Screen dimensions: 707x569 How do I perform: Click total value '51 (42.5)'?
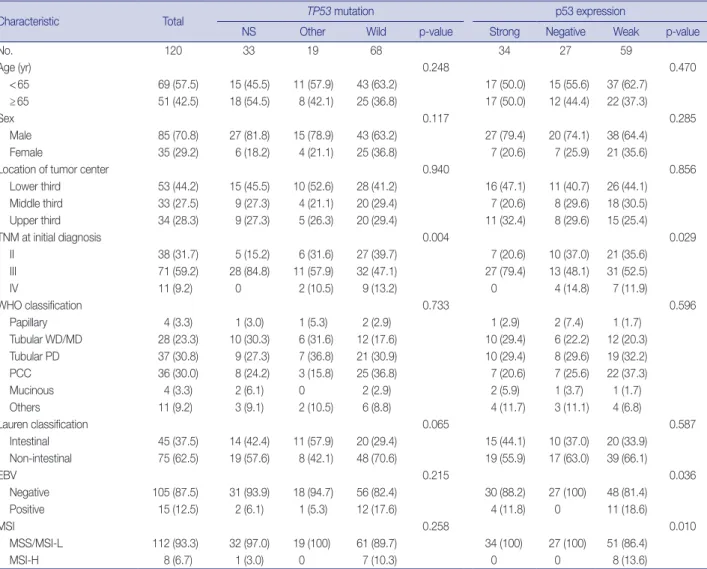click(x=178, y=101)
